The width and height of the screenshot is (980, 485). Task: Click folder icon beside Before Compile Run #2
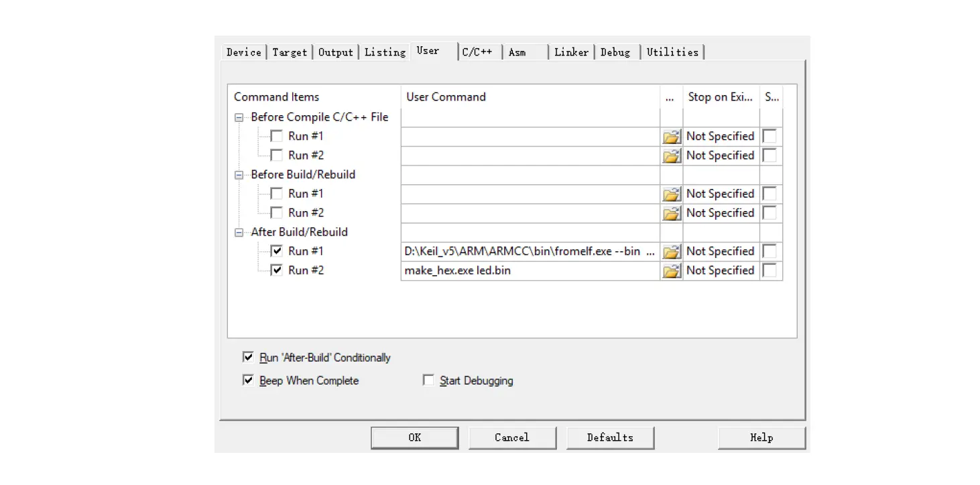click(x=672, y=155)
